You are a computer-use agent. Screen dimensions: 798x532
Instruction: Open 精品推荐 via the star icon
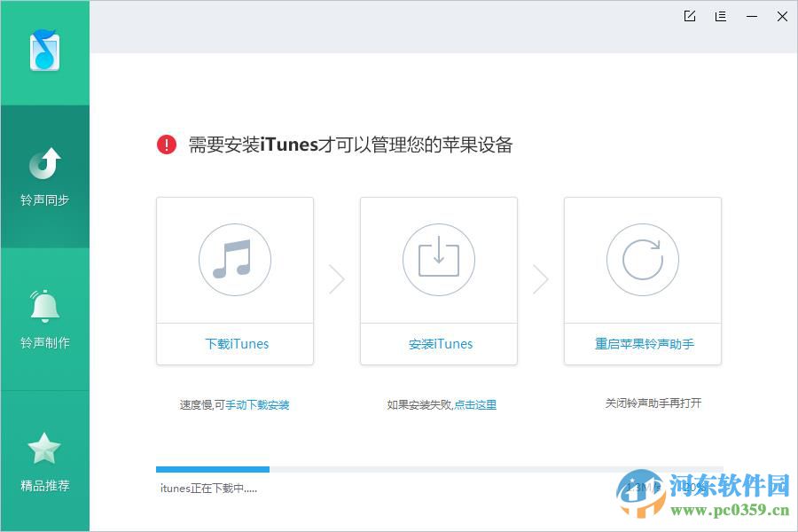44,448
